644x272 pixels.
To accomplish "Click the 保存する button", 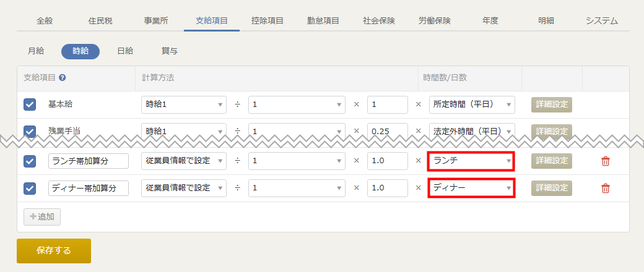I will tap(54, 250).
